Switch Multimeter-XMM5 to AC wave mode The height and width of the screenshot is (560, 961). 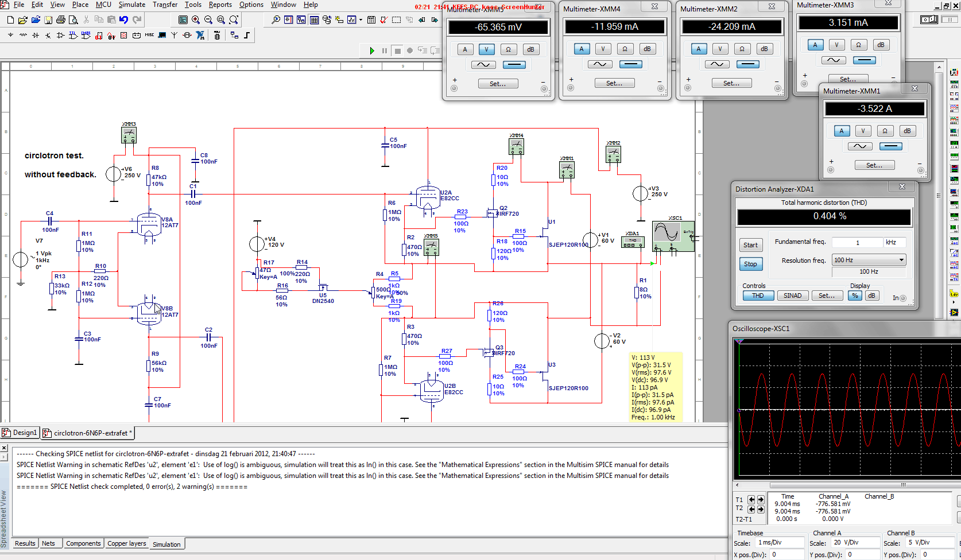pos(483,65)
